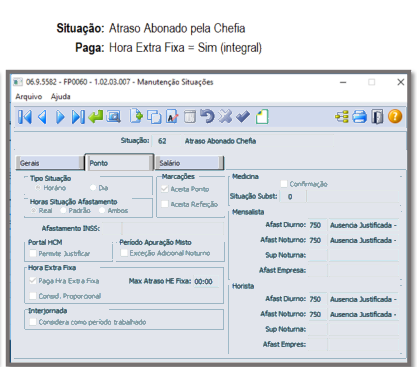The width and height of the screenshot is (417, 367).
Task: Click the green-bordered note page icon
Action: tap(262, 117)
